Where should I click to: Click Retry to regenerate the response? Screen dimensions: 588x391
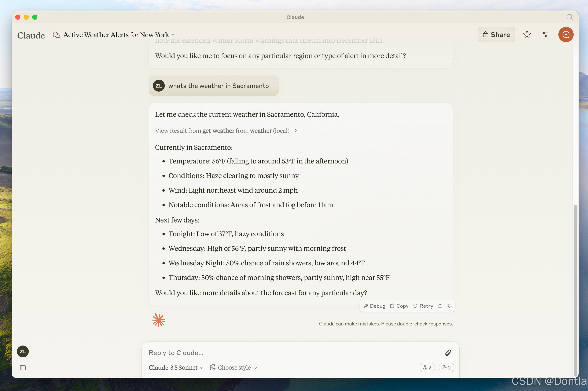(423, 306)
